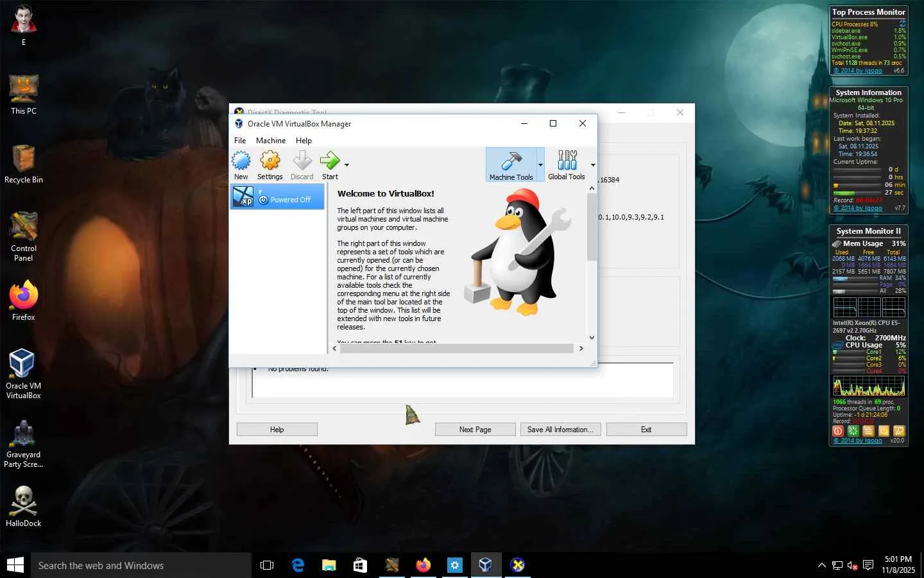This screenshot has height=578, width=924.
Task: Start the selected virtual machine
Action: pyautogui.click(x=330, y=165)
